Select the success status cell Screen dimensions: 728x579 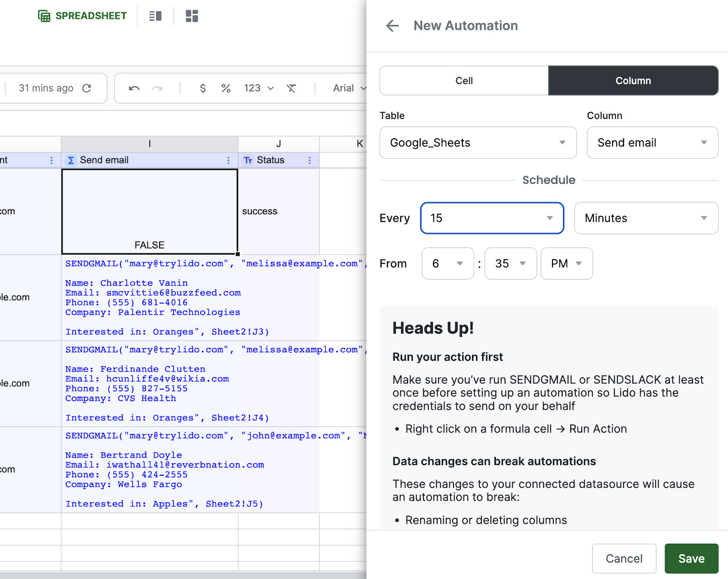click(279, 211)
